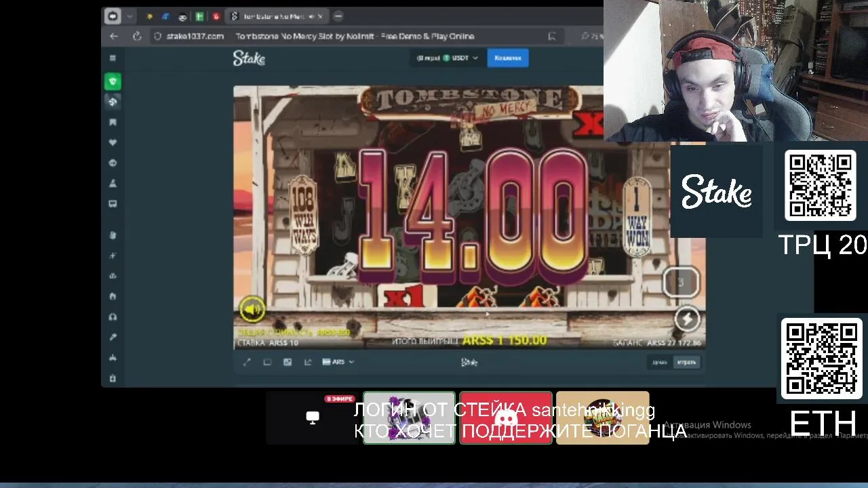This screenshot has width=868, height=488.
Task: Click the autoplay counter showing 3
Action: [x=681, y=282]
